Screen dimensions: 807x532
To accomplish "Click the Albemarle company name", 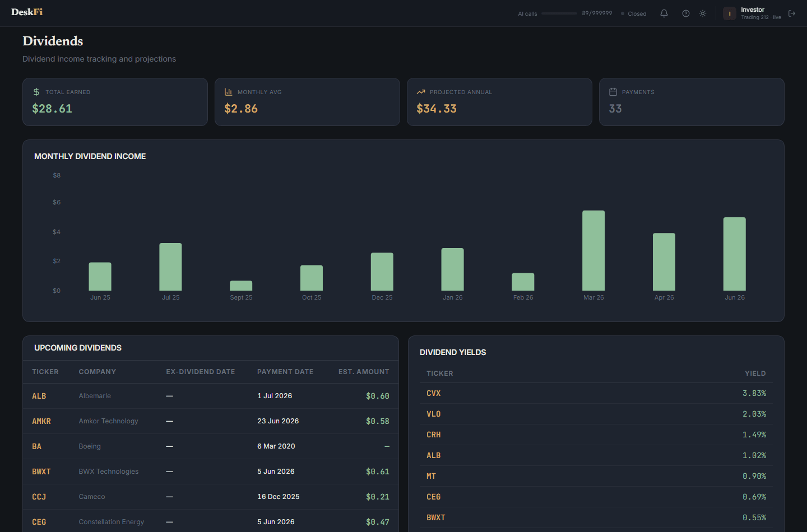I will click(95, 396).
